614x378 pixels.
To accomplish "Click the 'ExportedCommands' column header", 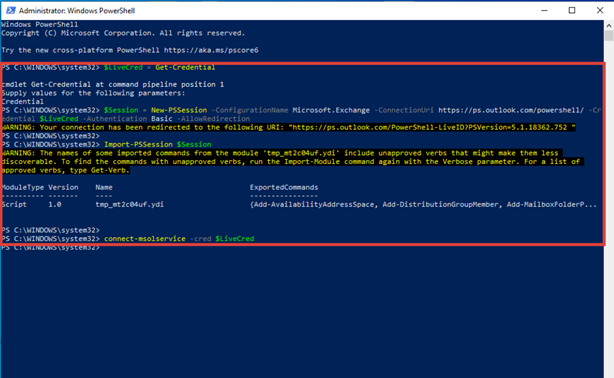I will point(284,187).
